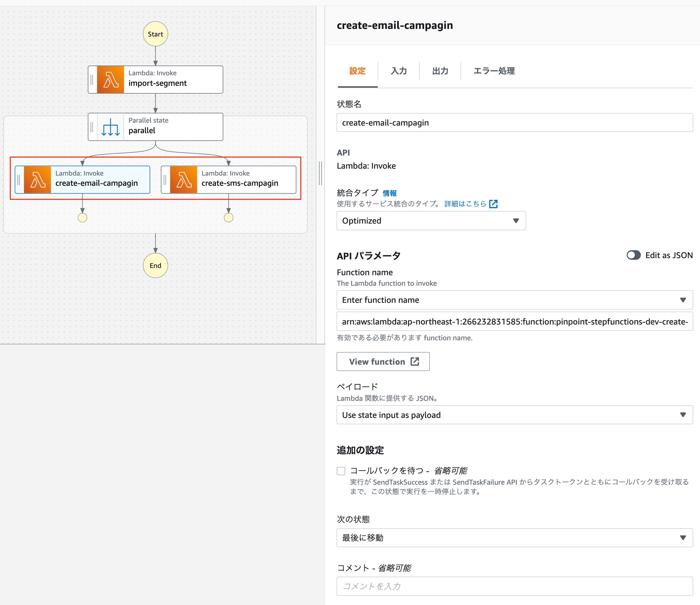Click the create-email-campagin panel heading
This screenshot has width=700, height=605.
click(395, 25)
